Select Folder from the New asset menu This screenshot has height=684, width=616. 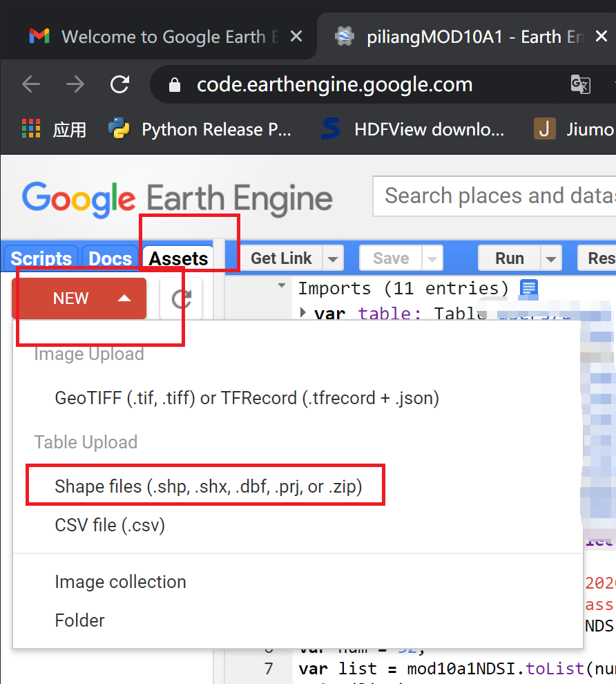tap(79, 620)
